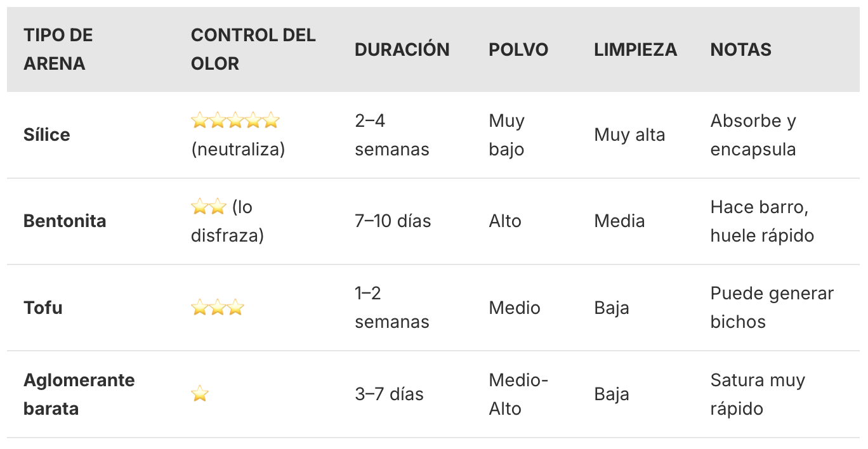Click the two-star rating for Bentonita
This screenshot has width=868, height=449.
(208, 207)
